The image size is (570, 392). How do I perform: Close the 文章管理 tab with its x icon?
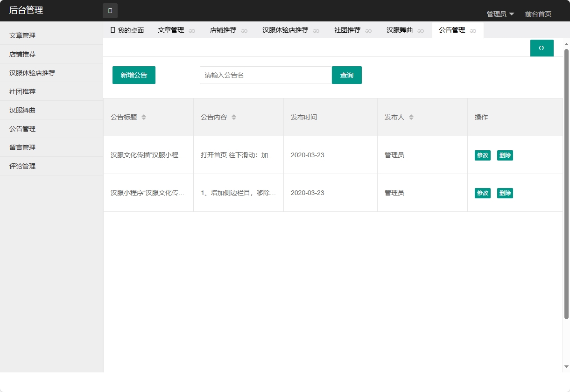191,31
